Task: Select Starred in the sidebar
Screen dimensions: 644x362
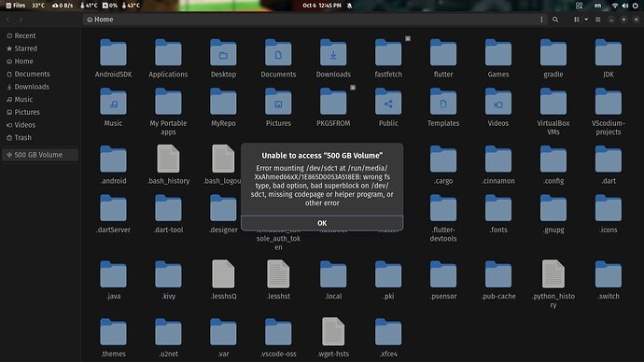Action: [40, 49]
